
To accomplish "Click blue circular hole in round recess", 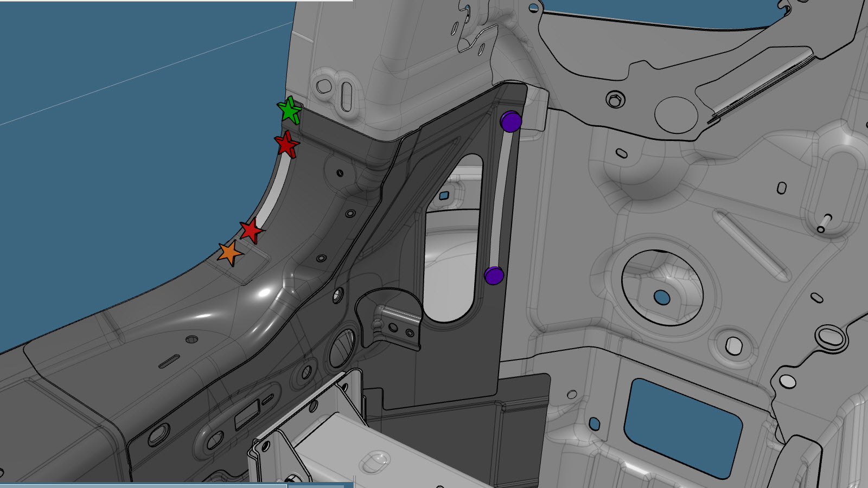I will pyautogui.click(x=662, y=297).
